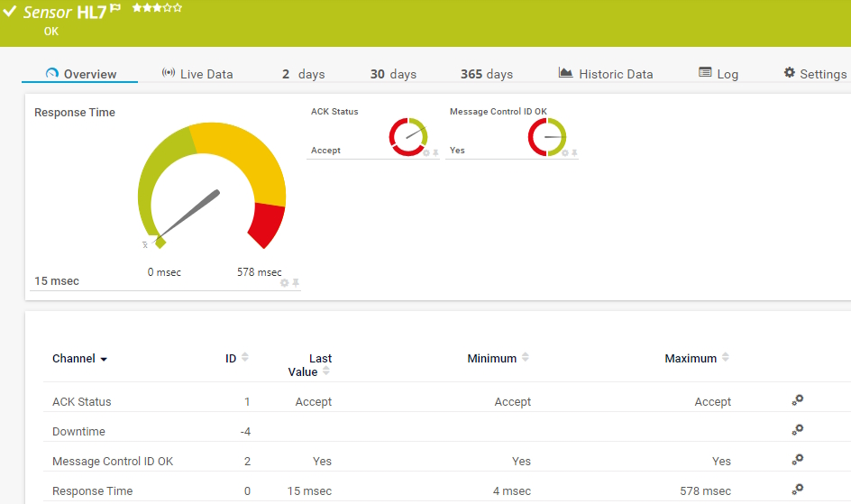Viewport: 851px width, 504px height.
Task: Sort table by Channel column arrow
Action: coord(104,359)
